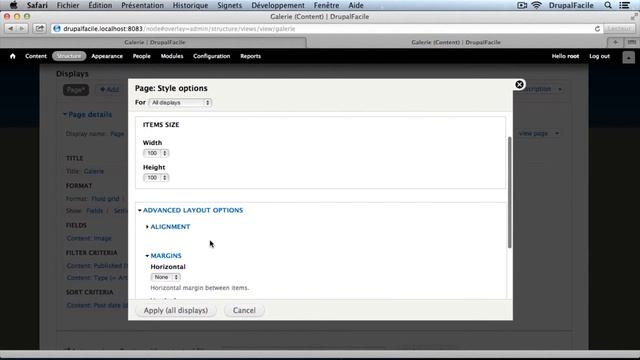Screen dimensions: 640x360
Task: Open Reports in the admin toolbar
Action: pyautogui.click(x=250, y=56)
